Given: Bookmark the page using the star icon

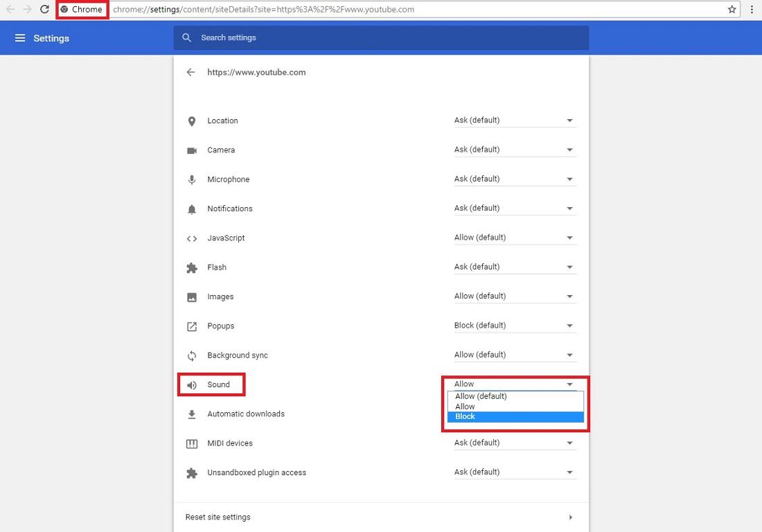Looking at the screenshot, I should click(x=732, y=10).
